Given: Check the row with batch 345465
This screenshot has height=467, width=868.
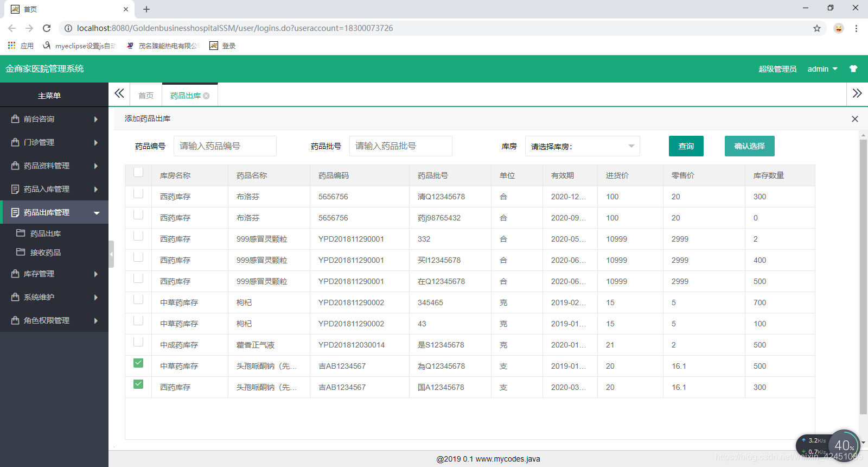Looking at the screenshot, I should click(138, 299).
